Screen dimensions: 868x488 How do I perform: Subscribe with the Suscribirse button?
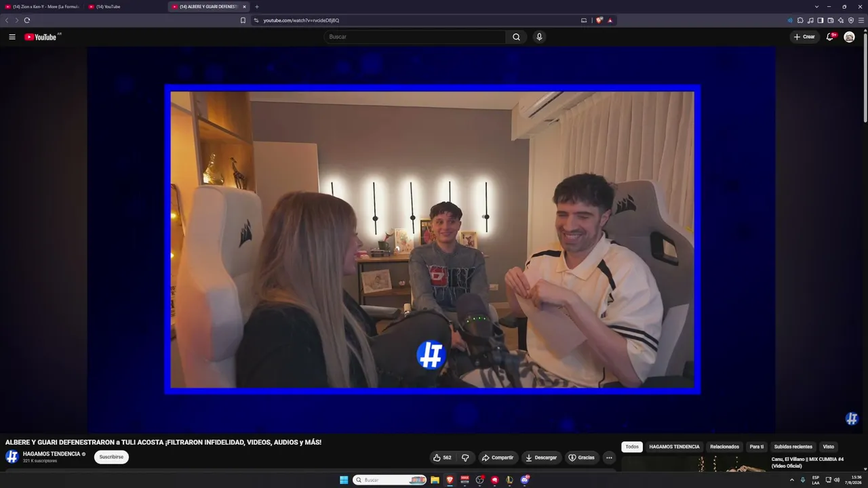pos(111,457)
